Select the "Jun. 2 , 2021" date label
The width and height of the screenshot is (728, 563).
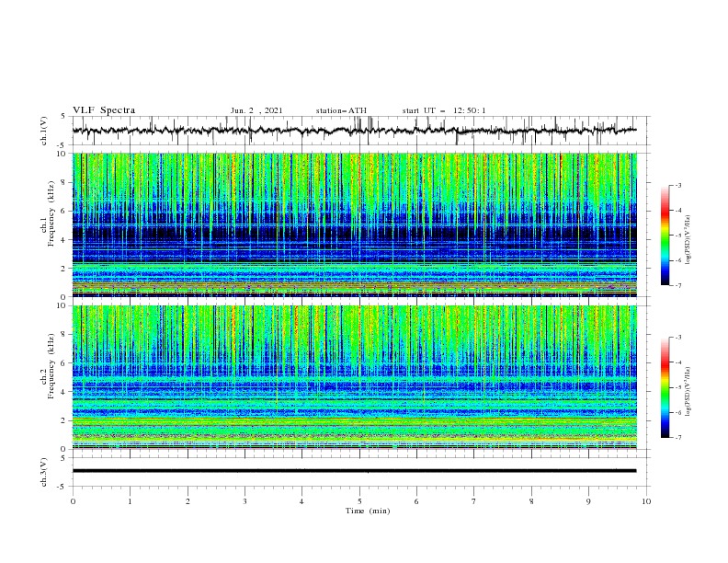pos(256,110)
